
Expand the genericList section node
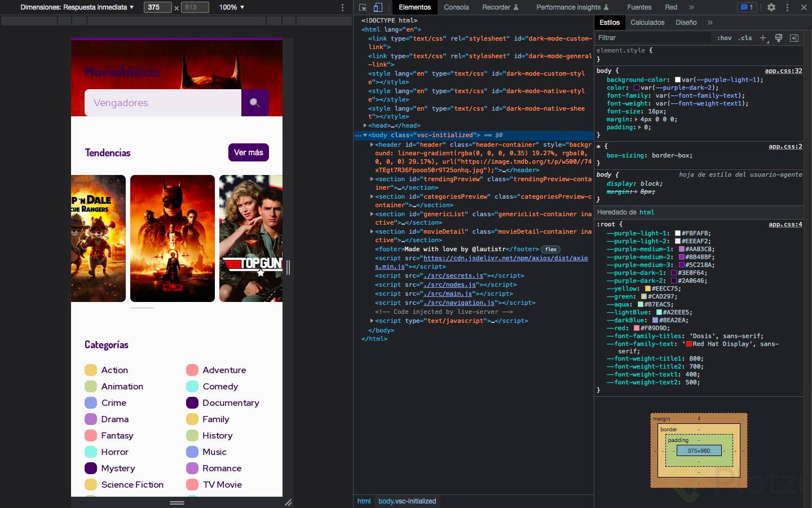click(372, 214)
